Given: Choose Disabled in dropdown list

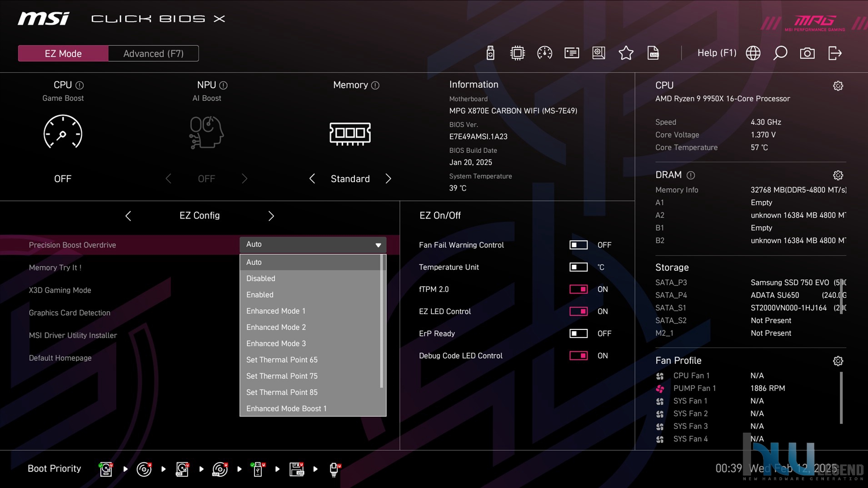Looking at the screenshot, I should click(310, 279).
